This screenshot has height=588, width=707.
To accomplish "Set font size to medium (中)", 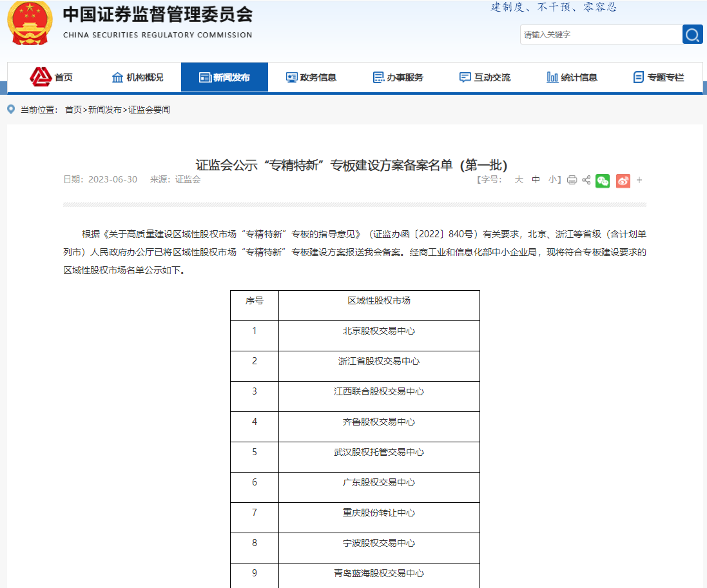I will (x=536, y=180).
